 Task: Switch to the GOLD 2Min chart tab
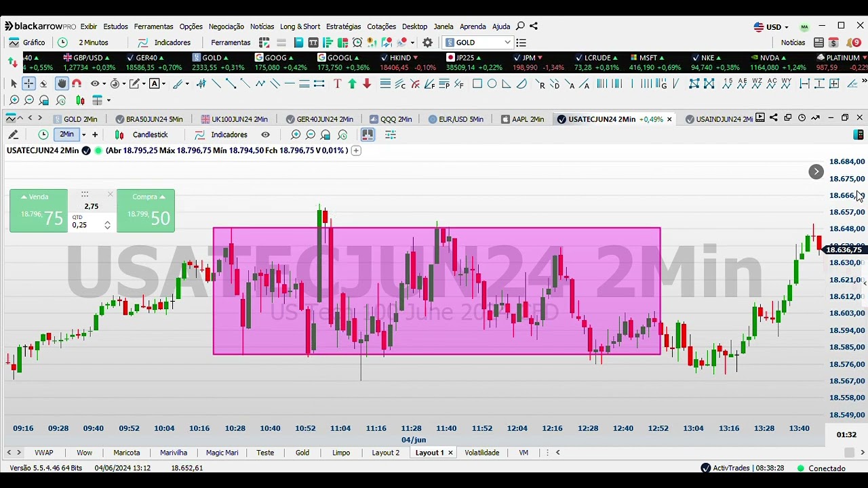74,119
